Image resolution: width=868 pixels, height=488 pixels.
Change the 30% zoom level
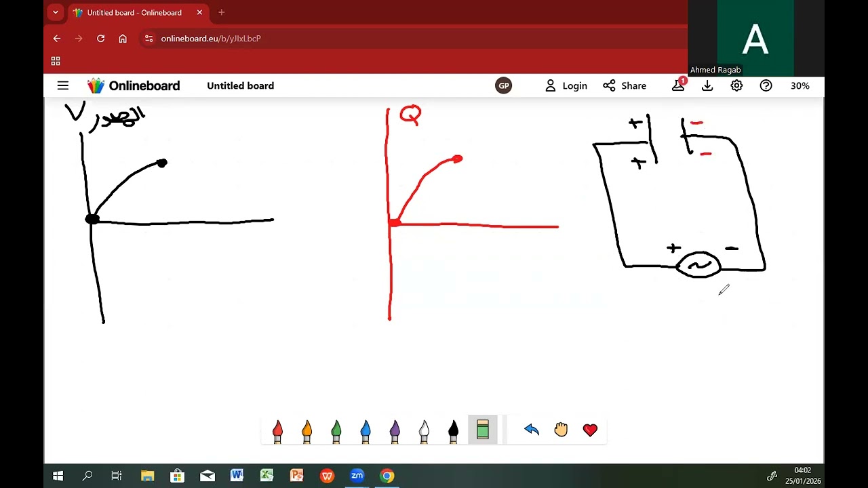pos(800,85)
